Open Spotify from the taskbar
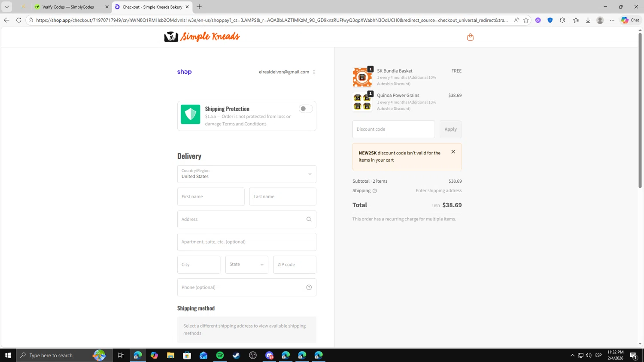The width and height of the screenshot is (644, 362). pyautogui.click(x=220, y=355)
